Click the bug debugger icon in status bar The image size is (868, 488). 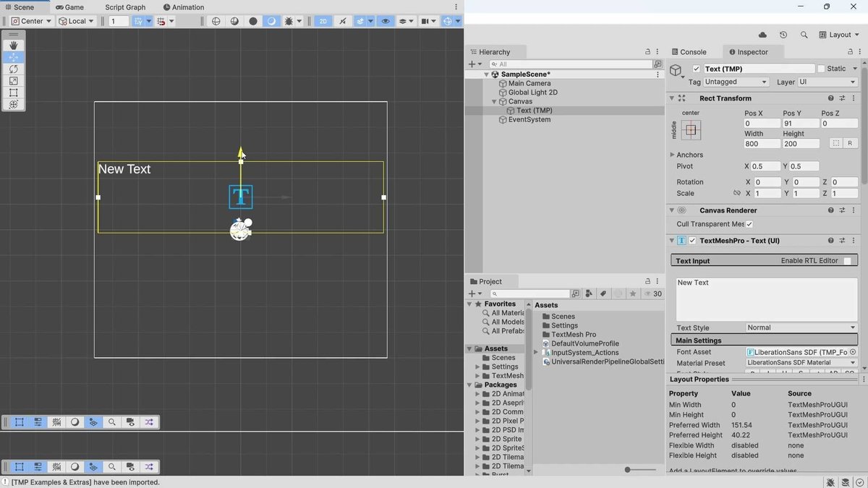coord(830,482)
